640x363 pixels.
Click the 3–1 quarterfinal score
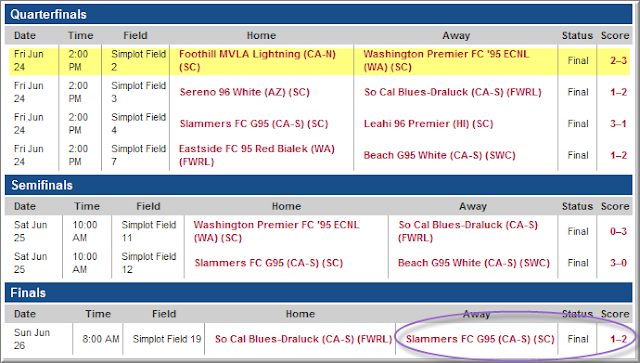618,124
